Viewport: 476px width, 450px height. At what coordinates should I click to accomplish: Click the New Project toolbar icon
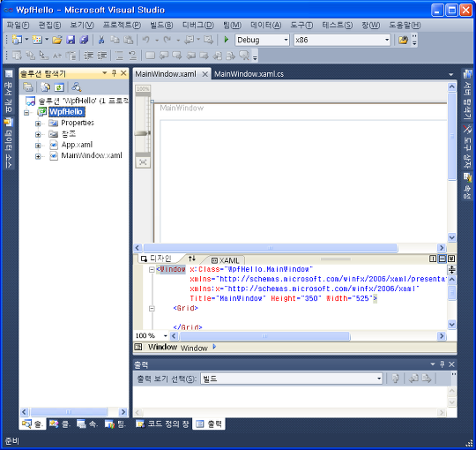coord(17,40)
